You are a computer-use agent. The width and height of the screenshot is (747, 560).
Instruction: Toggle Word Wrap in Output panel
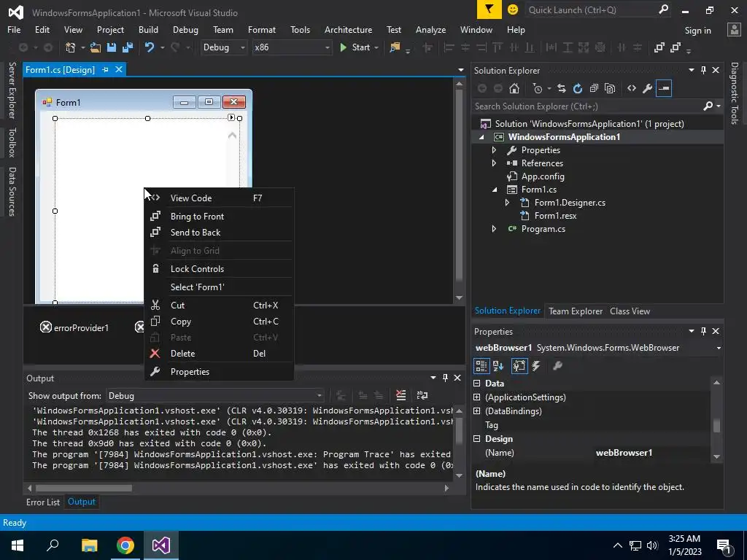point(422,395)
